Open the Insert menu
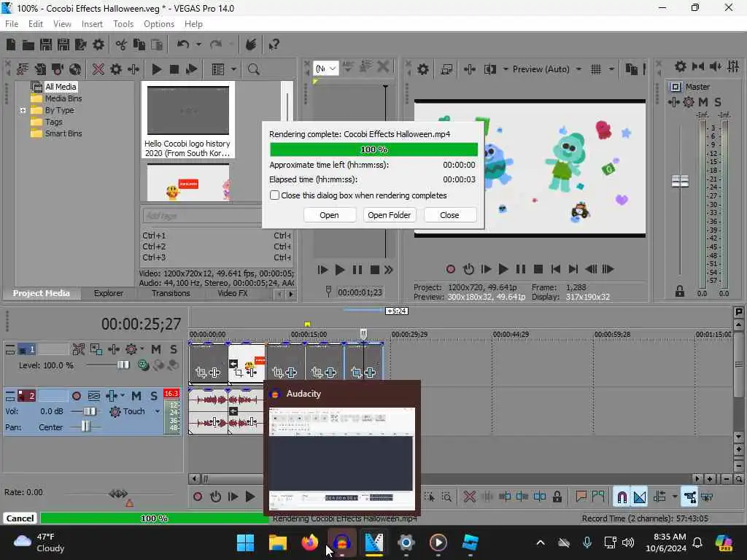 click(92, 24)
